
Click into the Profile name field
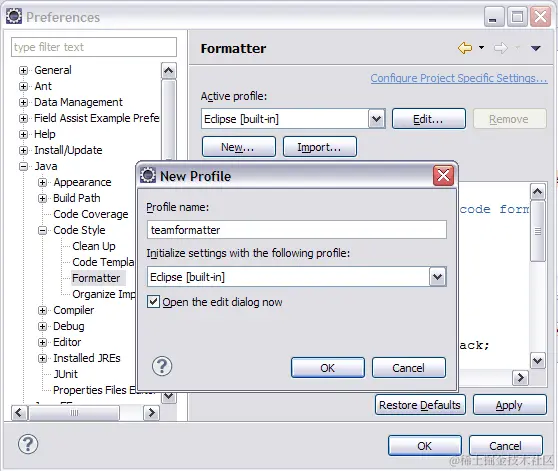296,230
